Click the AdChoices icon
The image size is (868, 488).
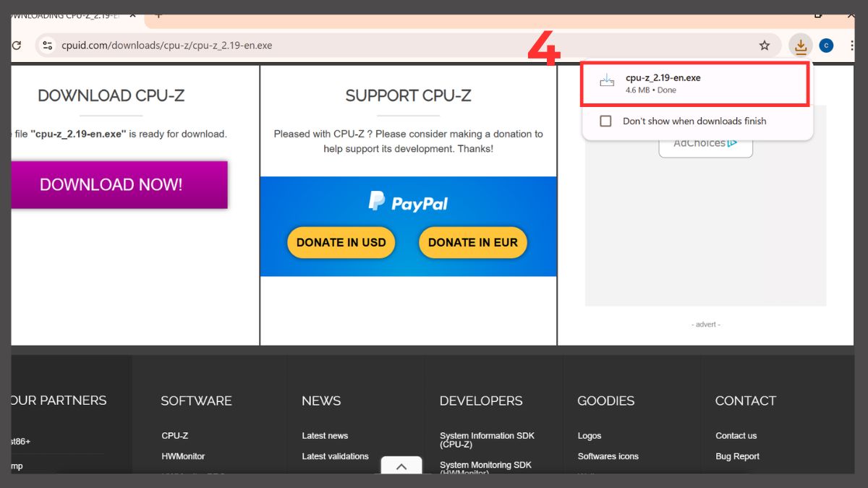coord(733,143)
